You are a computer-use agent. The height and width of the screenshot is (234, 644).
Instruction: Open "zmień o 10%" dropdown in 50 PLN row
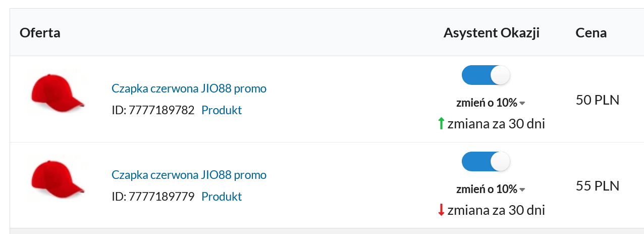click(x=491, y=103)
